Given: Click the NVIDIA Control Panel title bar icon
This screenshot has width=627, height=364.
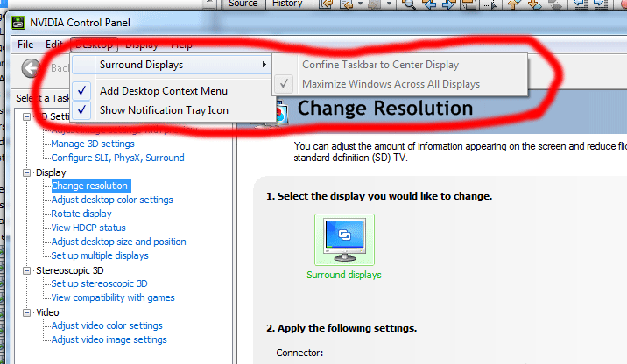Looking at the screenshot, I should [18, 23].
